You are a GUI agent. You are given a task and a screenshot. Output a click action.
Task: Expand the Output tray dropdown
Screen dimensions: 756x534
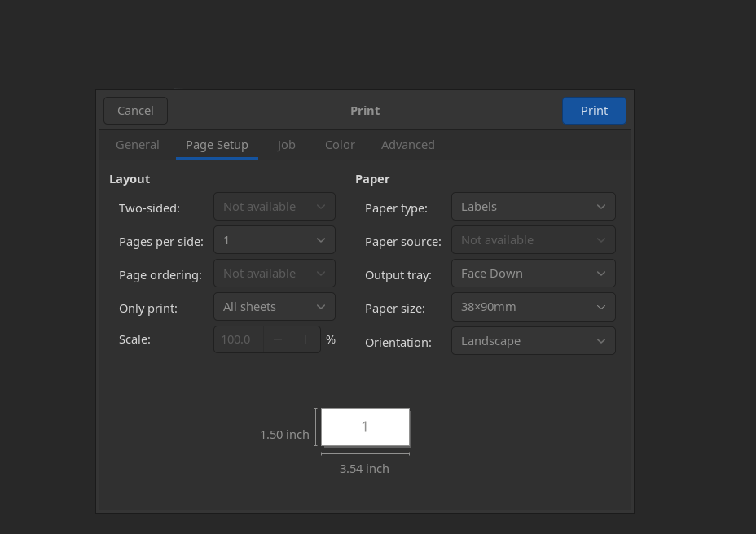[x=533, y=274]
